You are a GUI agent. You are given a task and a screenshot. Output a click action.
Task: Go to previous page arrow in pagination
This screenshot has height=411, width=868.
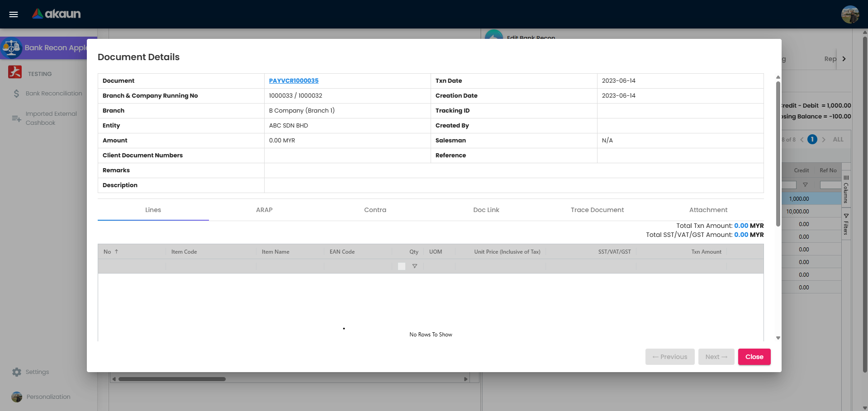802,140
